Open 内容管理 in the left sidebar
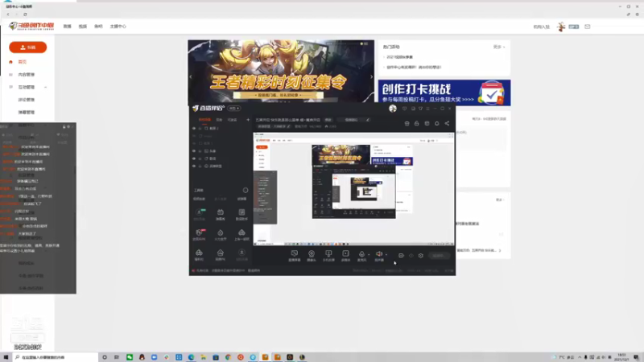Screen dimensions: 644x362 tap(26, 75)
